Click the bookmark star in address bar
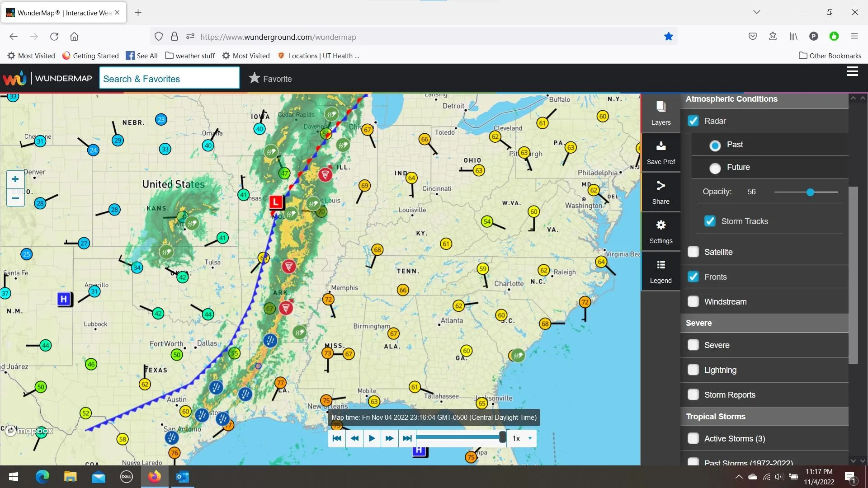This screenshot has height=488, width=868. click(x=668, y=37)
